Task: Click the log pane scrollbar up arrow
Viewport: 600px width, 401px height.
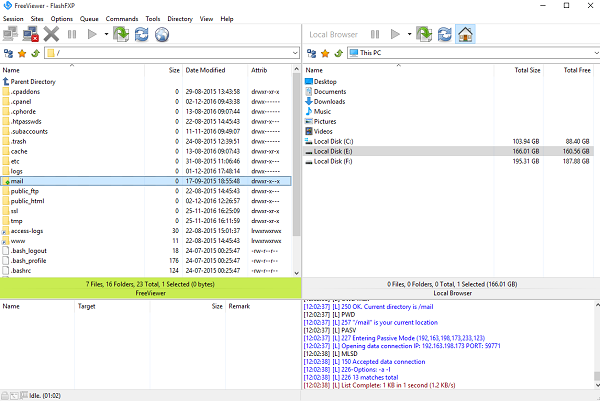Action: click(x=597, y=305)
